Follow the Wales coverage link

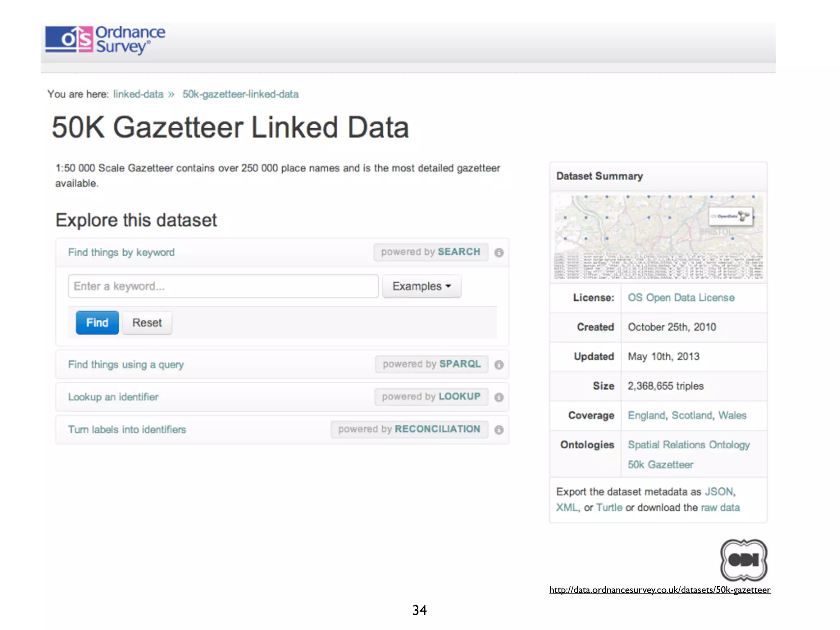pos(732,415)
